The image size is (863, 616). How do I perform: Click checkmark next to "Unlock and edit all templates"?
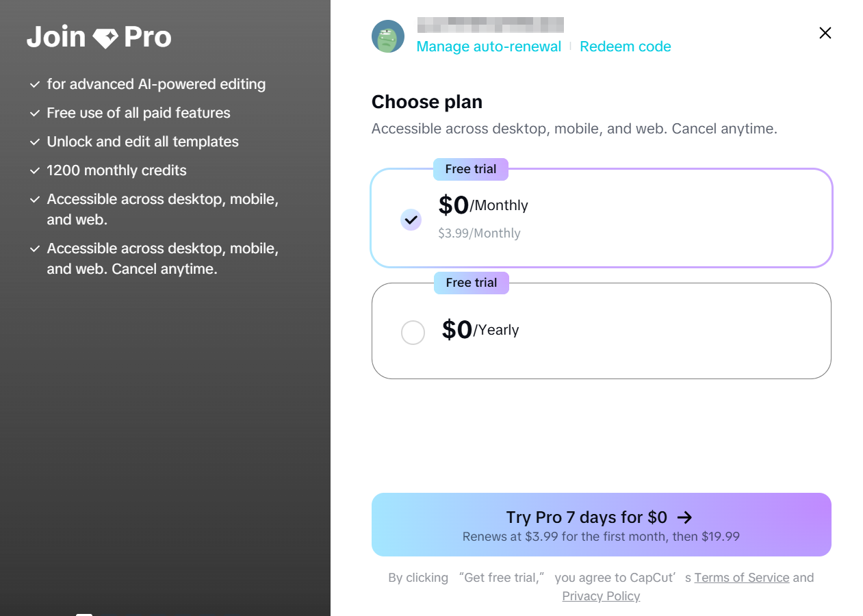[34, 142]
